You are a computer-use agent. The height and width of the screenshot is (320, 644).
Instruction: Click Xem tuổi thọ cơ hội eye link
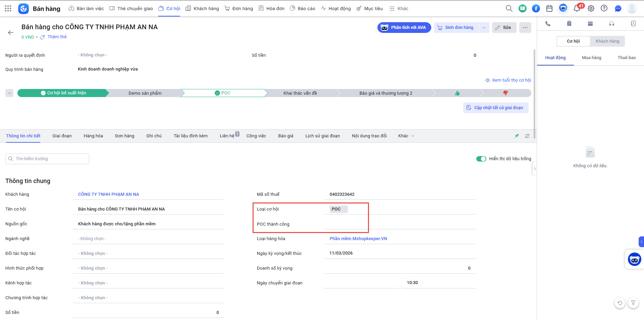click(x=508, y=80)
